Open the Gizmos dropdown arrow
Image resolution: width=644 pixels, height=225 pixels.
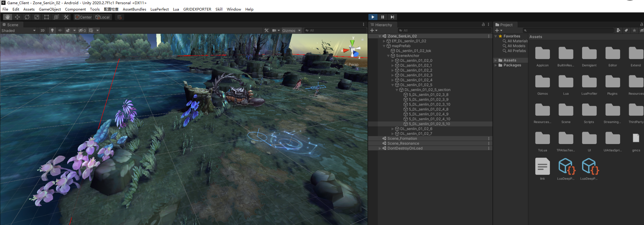299,31
